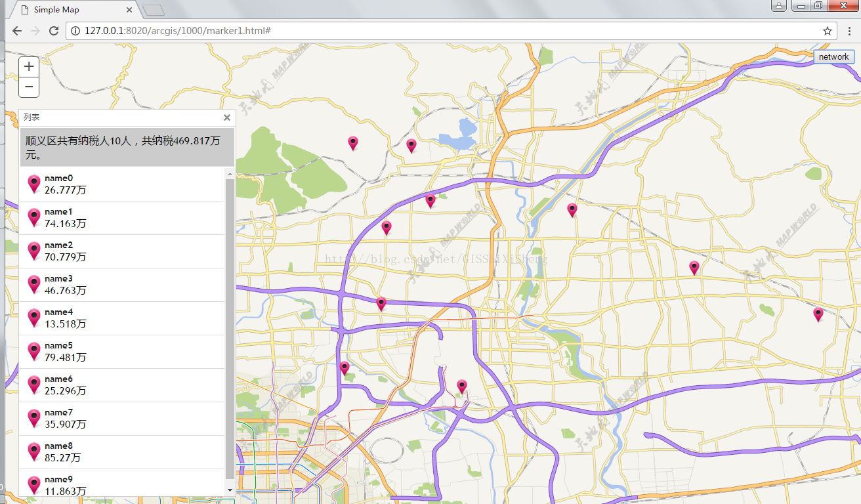Image resolution: width=861 pixels, height=504 pixels.
Task: Select the marker icon beside name7
Action: (x=34, y=419)
